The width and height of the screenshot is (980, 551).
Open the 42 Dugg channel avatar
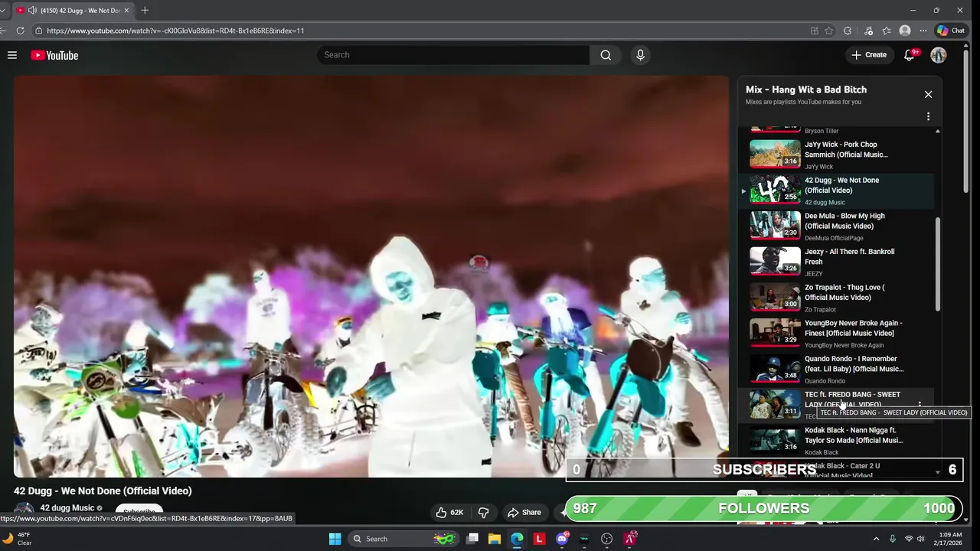coord(24,510)
